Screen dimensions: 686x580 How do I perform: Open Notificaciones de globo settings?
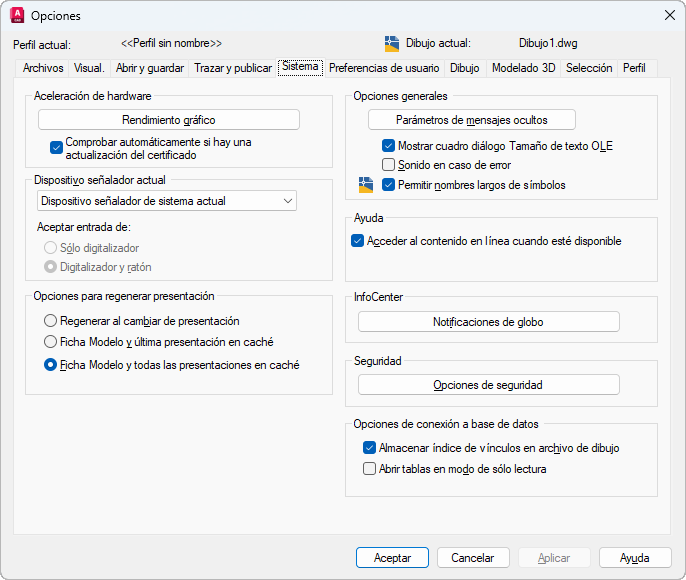[488, 322]
